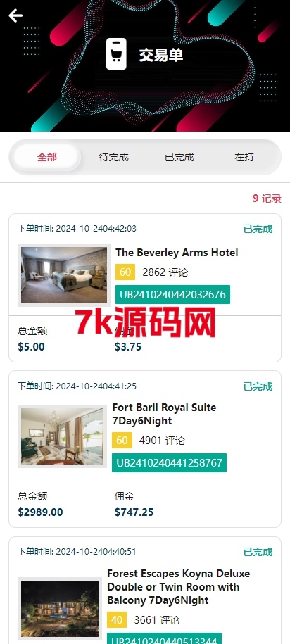290x644 pixels.
Task: Click the yellow 60 rating badge on Beverley Arms
Action: click(x=125, y=272)
